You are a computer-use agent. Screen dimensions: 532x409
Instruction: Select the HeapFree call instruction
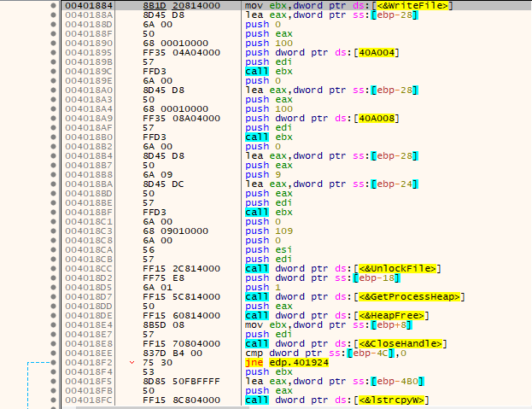[x=337, y=315]
